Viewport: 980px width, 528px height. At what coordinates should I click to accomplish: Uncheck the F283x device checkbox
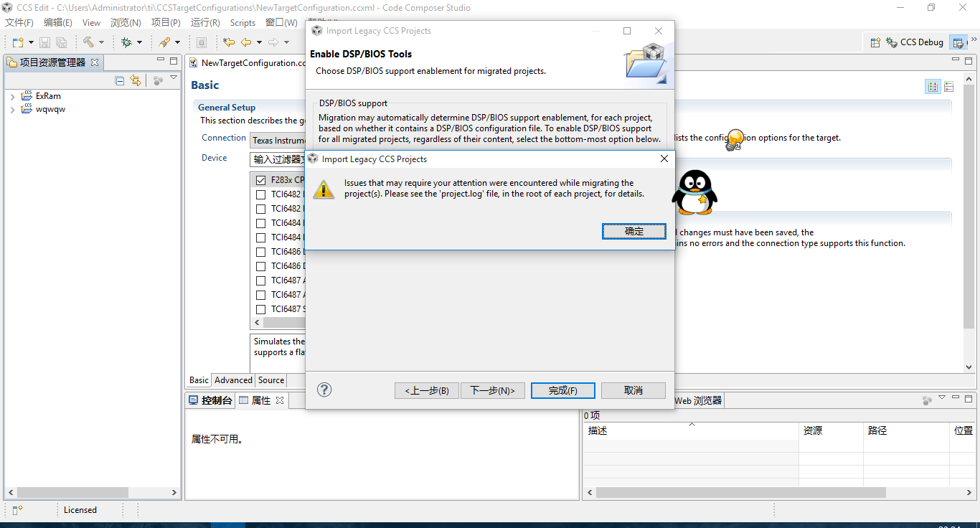tap(260, 180)
